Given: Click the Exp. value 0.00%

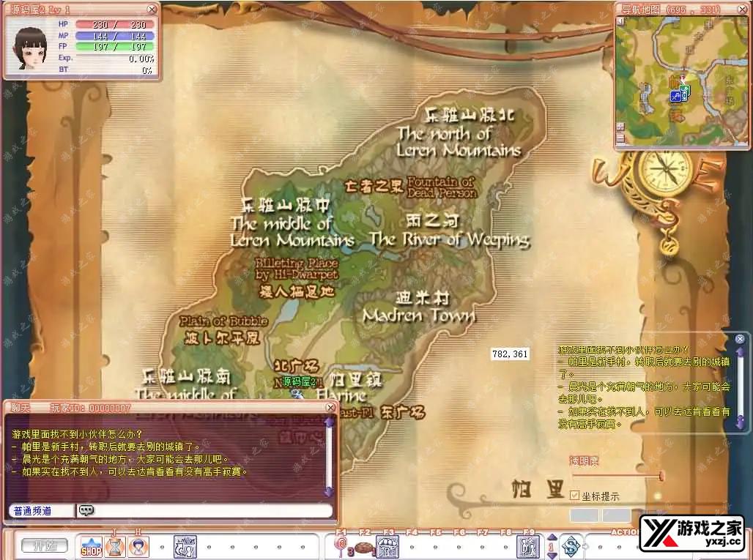Looking at the screenshot, I should (141, 59).
